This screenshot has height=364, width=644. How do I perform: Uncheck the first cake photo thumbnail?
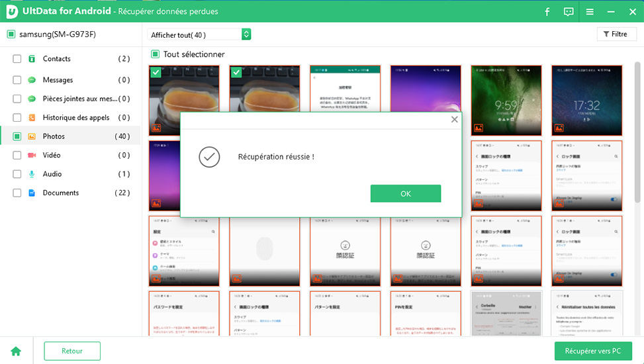pyautogui.click(x=156, y=73)
